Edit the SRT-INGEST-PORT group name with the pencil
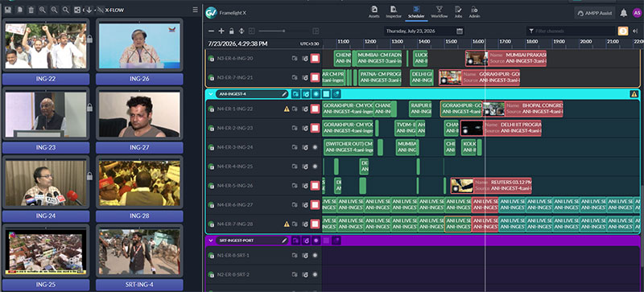The width and height of the screenshot is (644, 292). coord(284,241)
